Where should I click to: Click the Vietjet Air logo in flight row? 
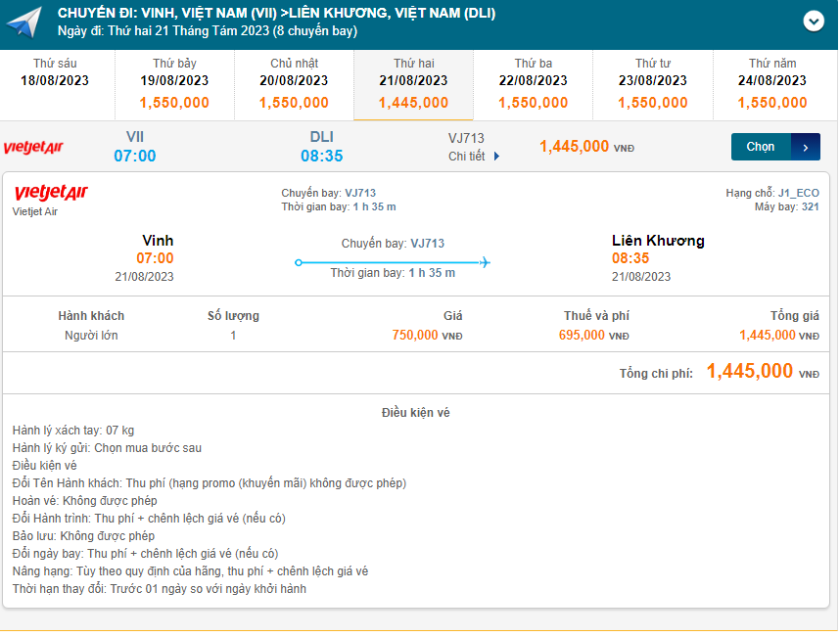pos(33,148)
